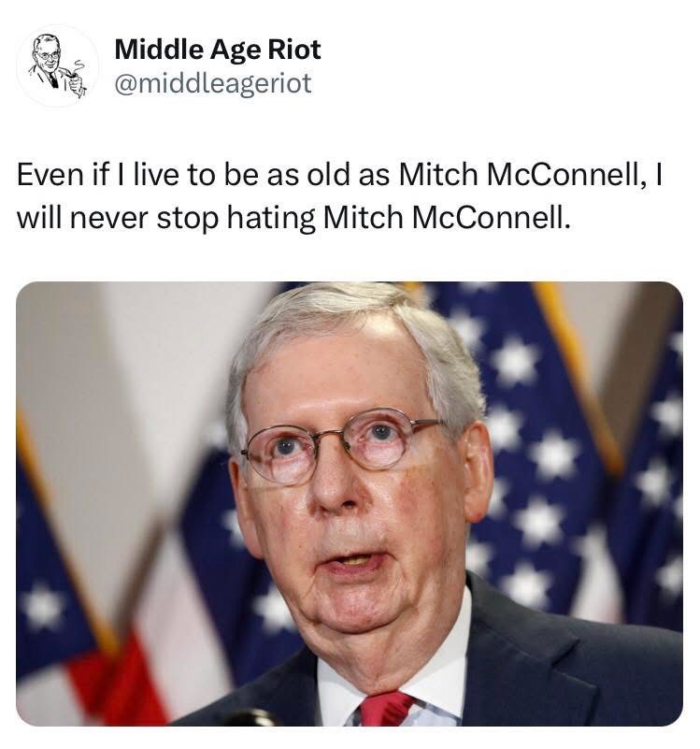Click the word "hating" in the tweet
The height and width of the screenshot is (749, 700).
point(271,219)
